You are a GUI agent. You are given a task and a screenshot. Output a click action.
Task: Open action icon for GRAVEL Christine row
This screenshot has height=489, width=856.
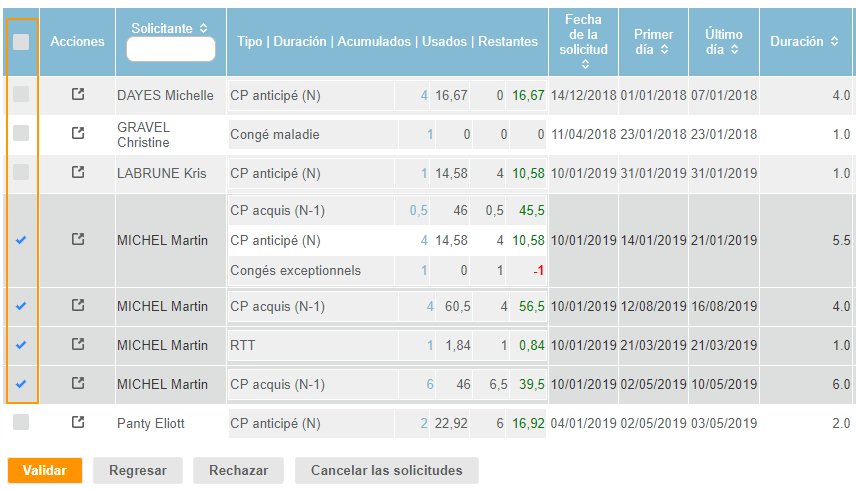[x=78, y=134]
